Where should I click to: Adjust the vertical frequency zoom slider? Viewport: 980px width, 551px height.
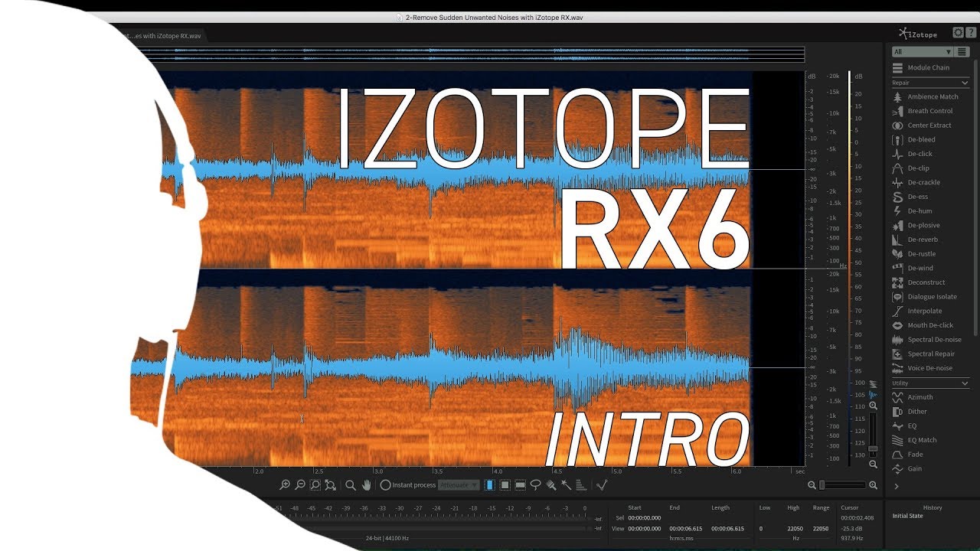pos(873,434)
